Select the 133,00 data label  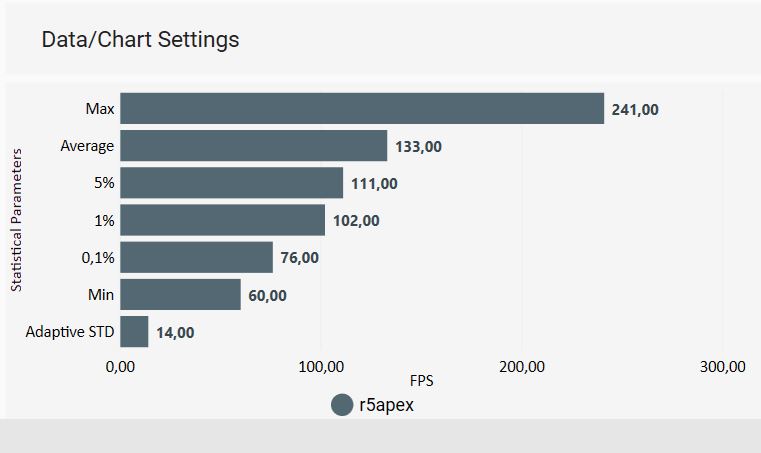click(x=418, y=147)
